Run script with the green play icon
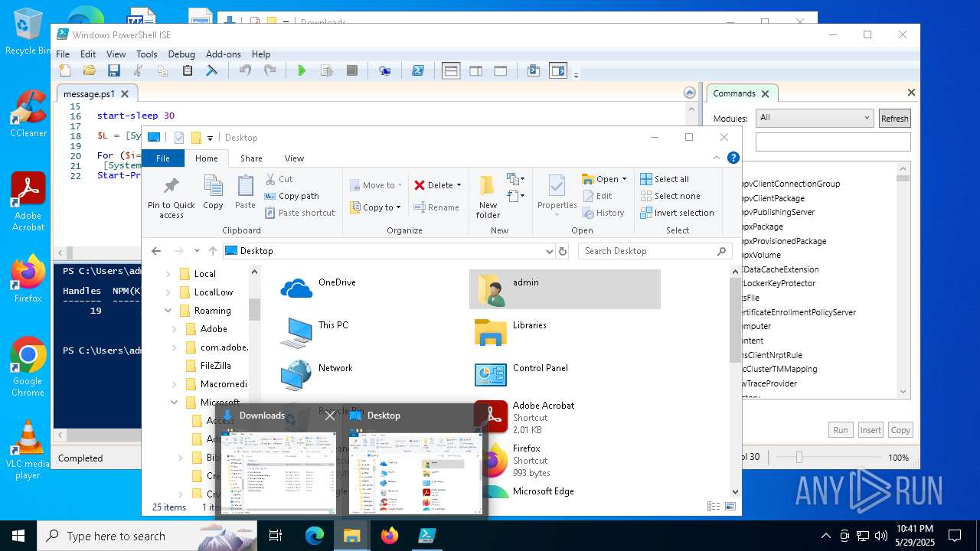 coord(302,70)
